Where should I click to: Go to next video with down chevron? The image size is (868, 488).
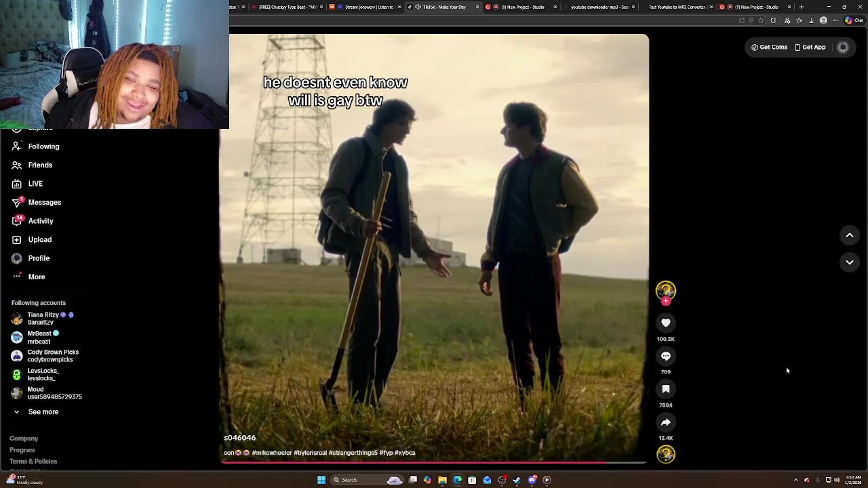[x=849, y=262]
